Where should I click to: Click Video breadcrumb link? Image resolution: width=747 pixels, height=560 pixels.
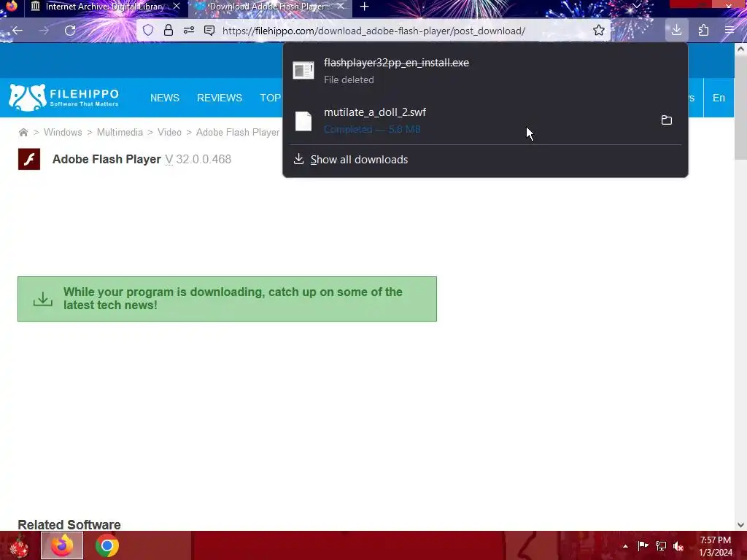pos(169,133)
